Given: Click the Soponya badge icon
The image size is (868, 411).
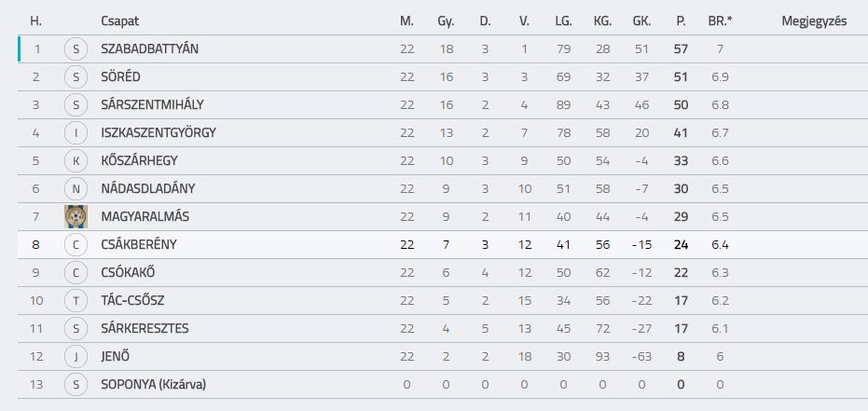Looking at the screenshot, I should coord(76,385).
